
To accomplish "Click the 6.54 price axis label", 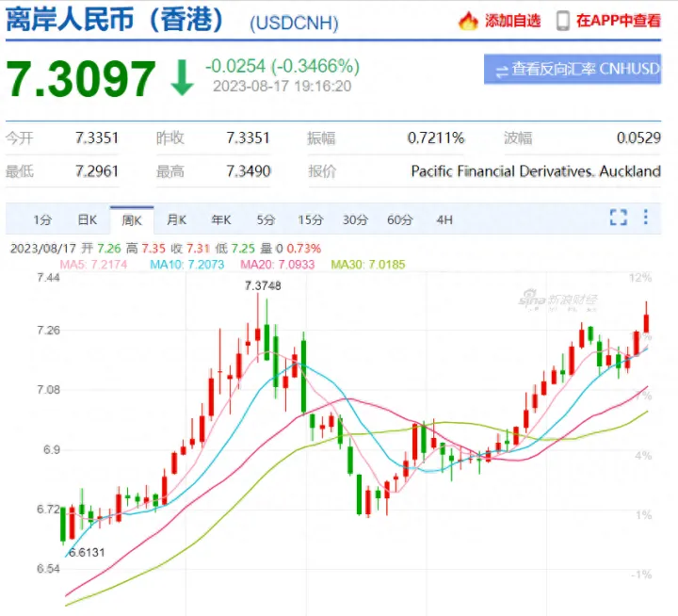I will [48, 568].
